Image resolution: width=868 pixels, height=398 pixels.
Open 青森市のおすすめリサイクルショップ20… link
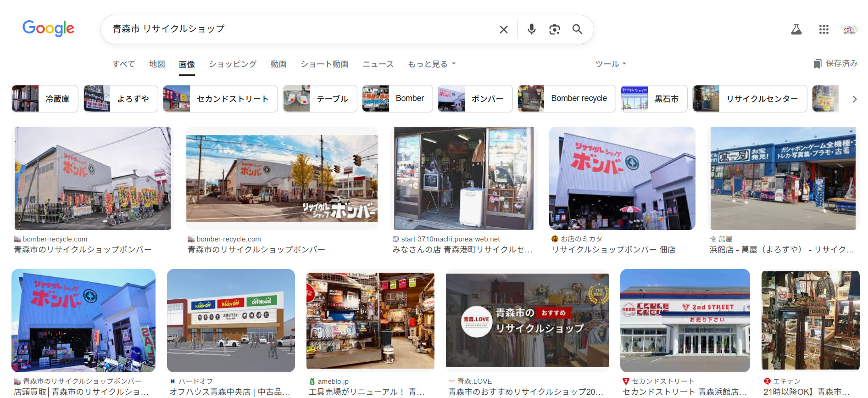(526, 392)
